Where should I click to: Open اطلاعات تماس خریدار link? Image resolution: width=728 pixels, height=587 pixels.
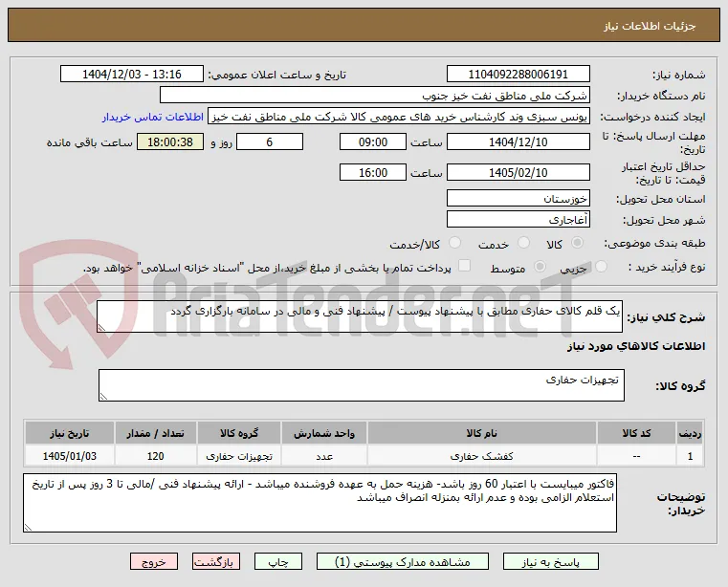point(153,118)
